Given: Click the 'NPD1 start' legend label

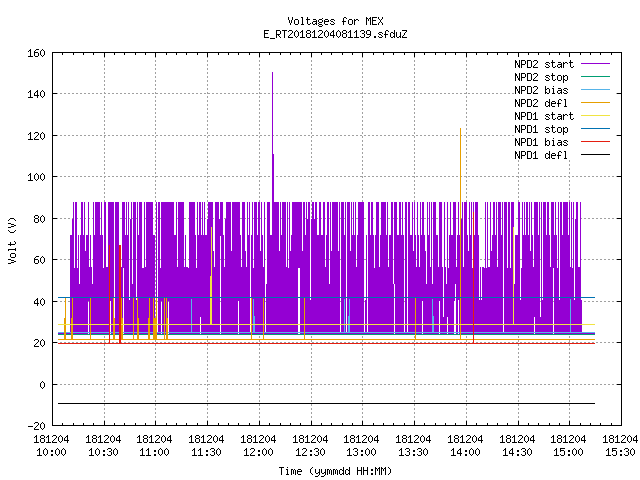Looking at the screenshot, I should [x=544, y=116].
